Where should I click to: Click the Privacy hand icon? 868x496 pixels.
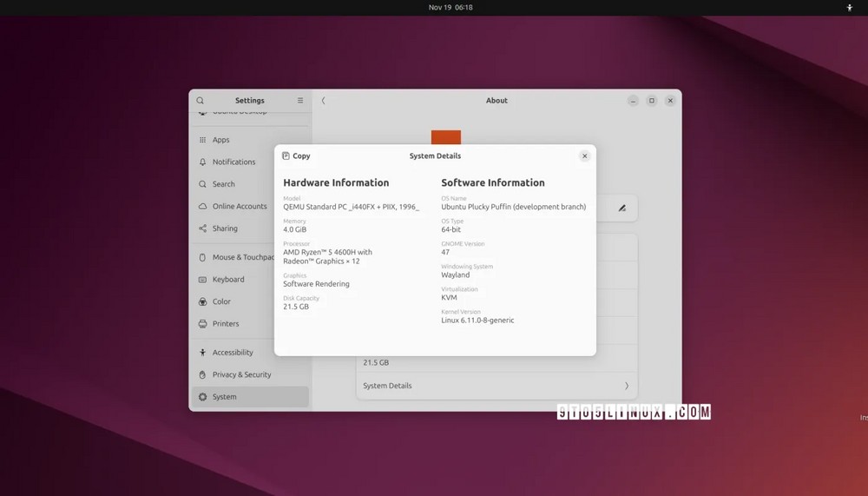202,374
